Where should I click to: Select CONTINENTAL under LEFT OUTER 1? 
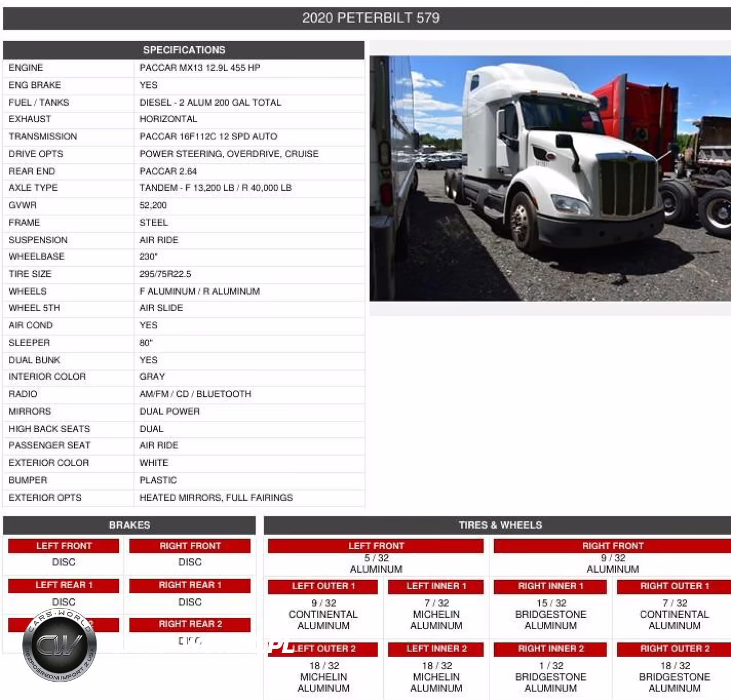click(323, 615)
